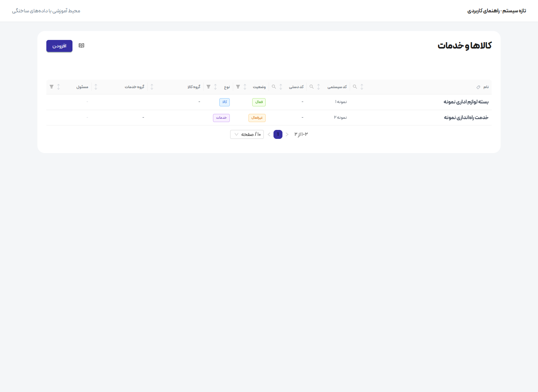Open the user guide book icon
This screenshot has height=392, width=538.
tap(81, 46)
